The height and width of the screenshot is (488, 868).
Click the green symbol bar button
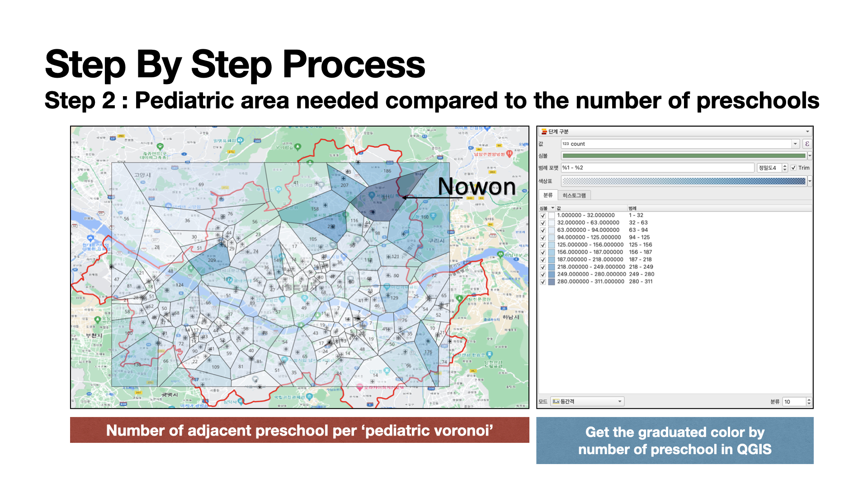click(x=684, y=156)
